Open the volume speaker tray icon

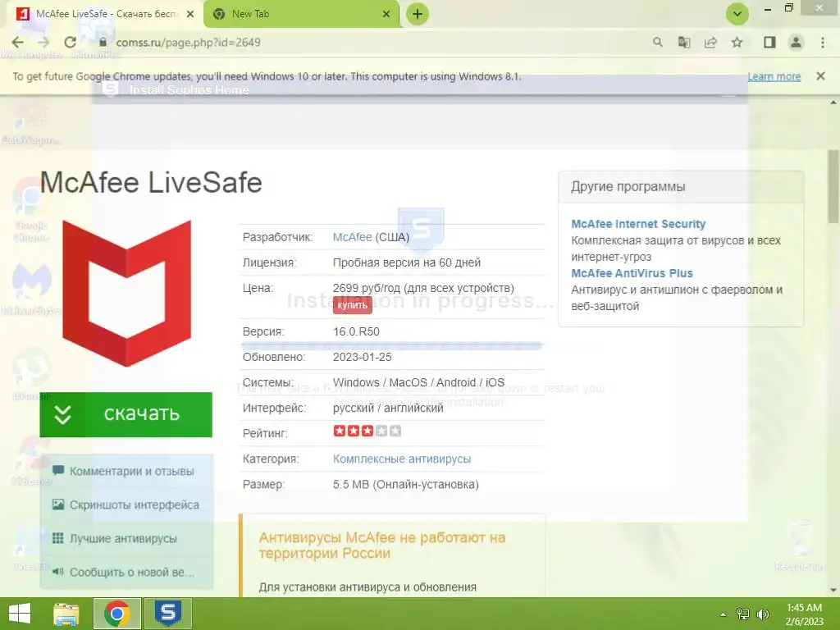(763, 614)
